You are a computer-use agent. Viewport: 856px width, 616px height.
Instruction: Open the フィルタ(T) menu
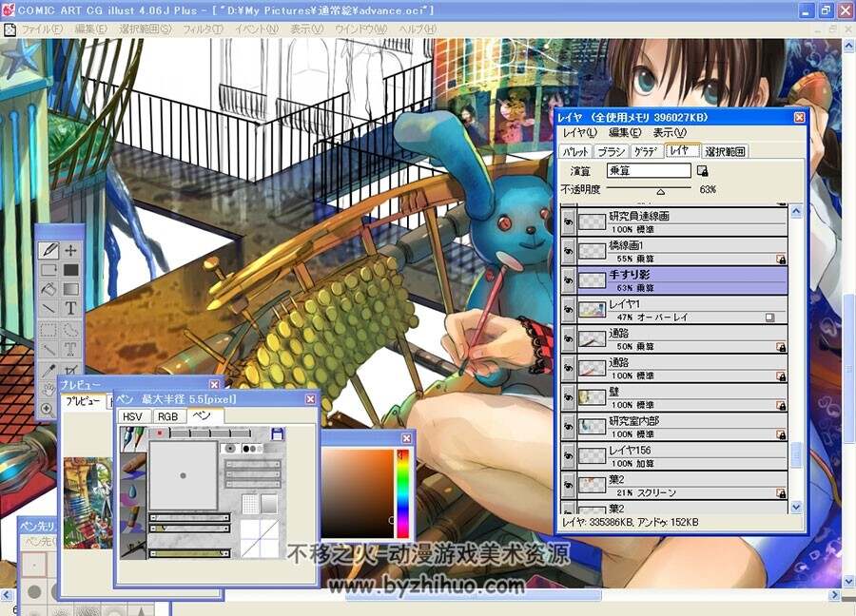point(203,29)
